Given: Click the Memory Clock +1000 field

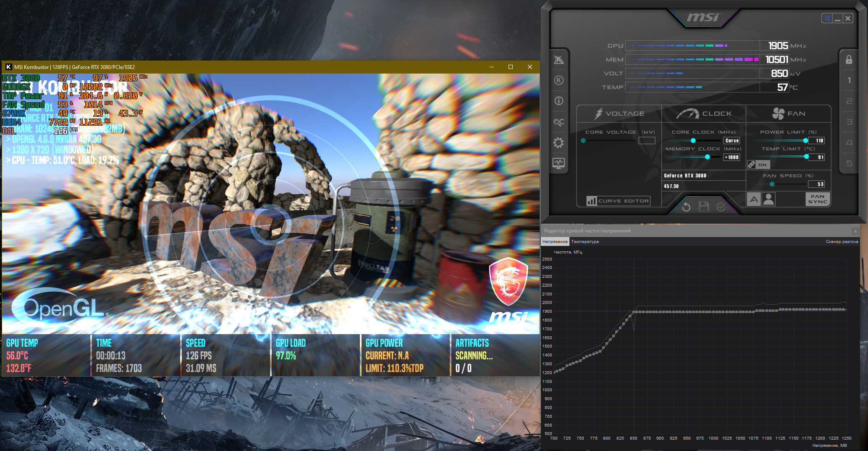Looking at the screenshot, I should tap(732, 157).
